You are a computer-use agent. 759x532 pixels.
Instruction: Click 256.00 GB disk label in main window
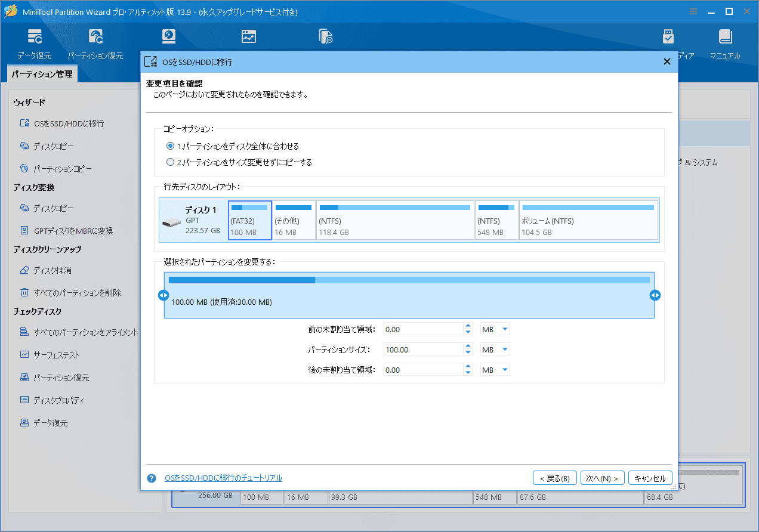click(x=215, y=496)
